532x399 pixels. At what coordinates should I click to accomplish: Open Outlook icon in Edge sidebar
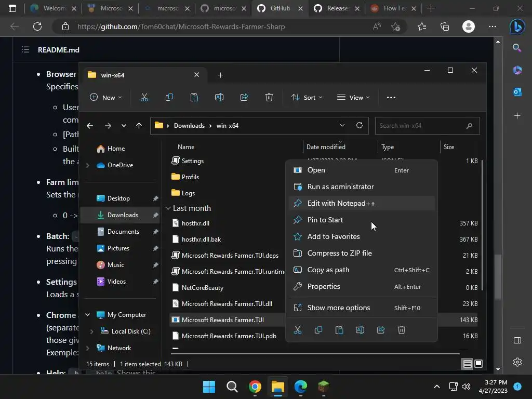coord(517,92)
